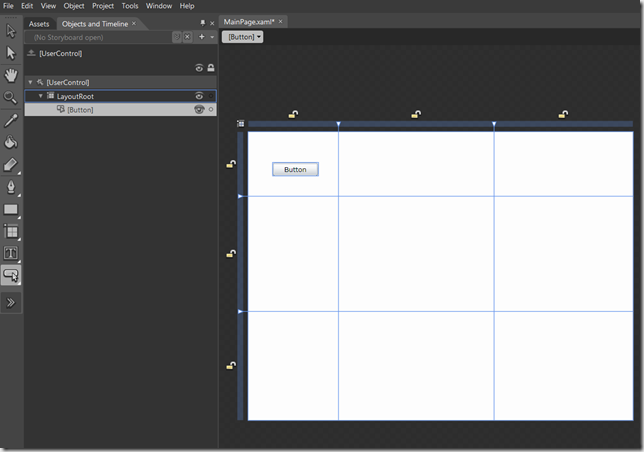Screen dimensions: 644x452
Task: Open the Object menu
Action: point(74,6)
